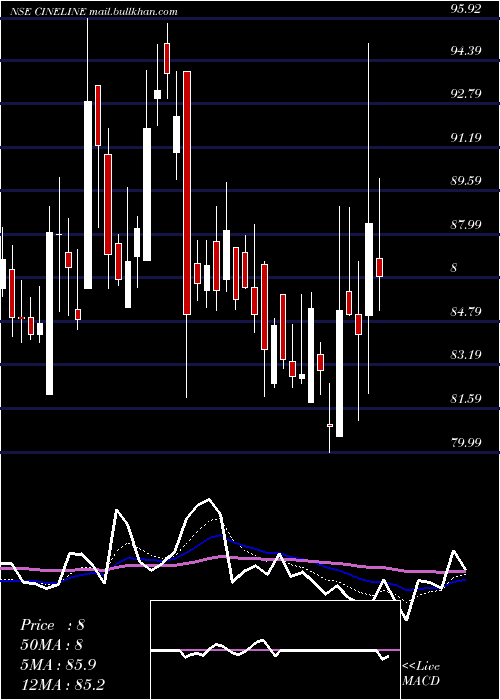Viewport: 500px width, 700px height.
Task: Click the Price : 8 readout
Action: point(52,625)
